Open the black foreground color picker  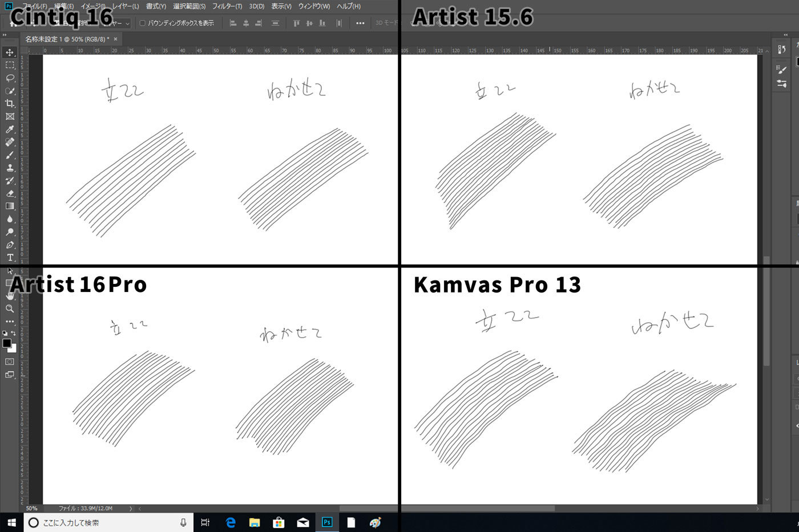[7, 343]
